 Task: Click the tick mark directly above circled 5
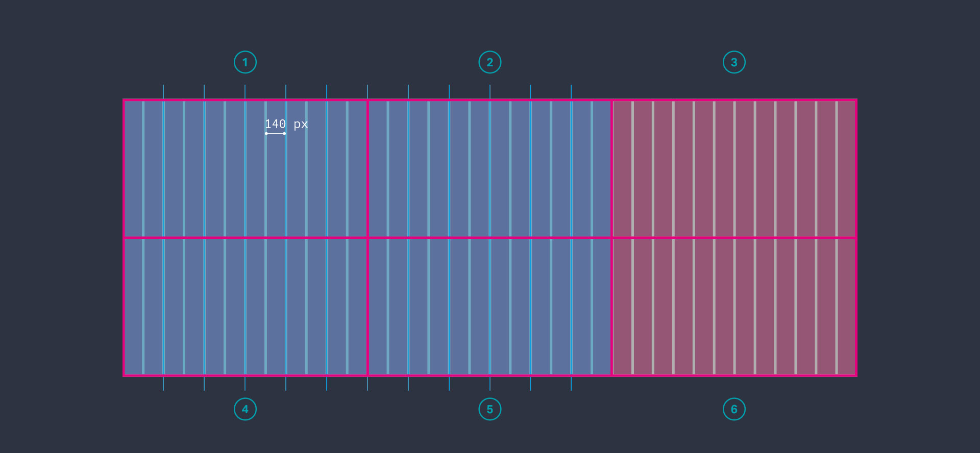[490, 384]
